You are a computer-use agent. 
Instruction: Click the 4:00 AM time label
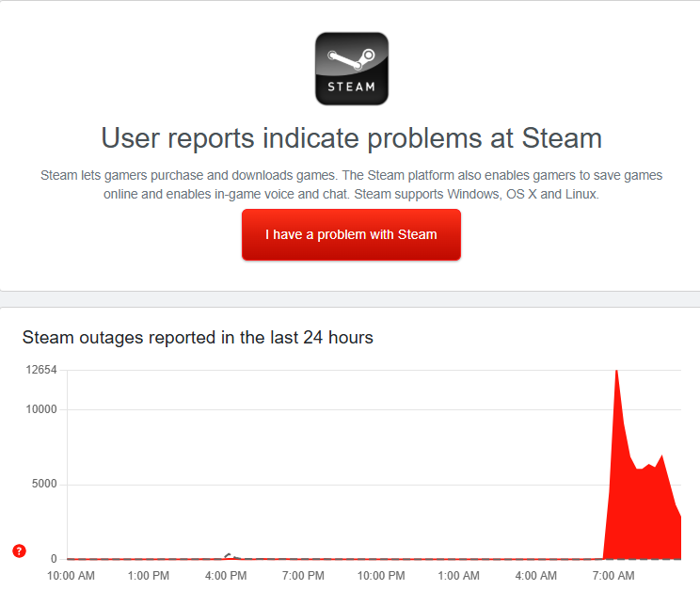tap(535, 576)
